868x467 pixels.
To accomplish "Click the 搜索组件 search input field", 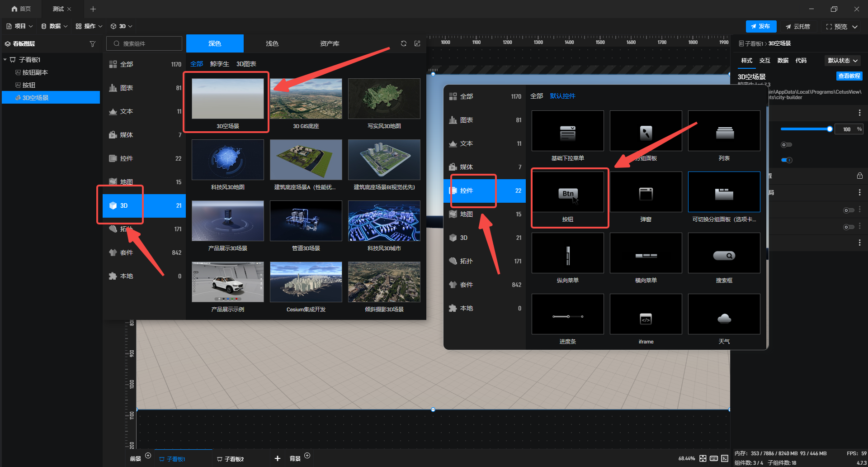I will click(145, 43).
